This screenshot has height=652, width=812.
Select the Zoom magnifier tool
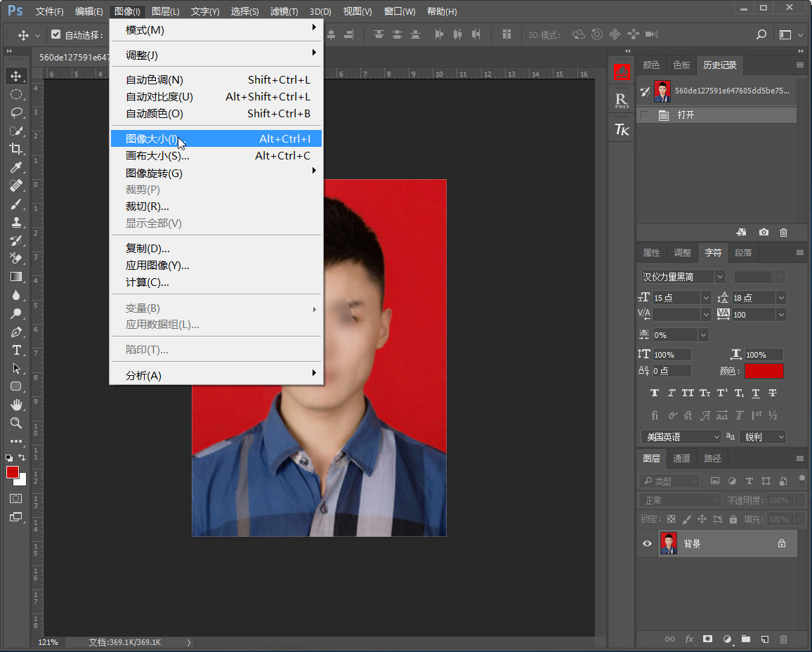tap(15, 423)
